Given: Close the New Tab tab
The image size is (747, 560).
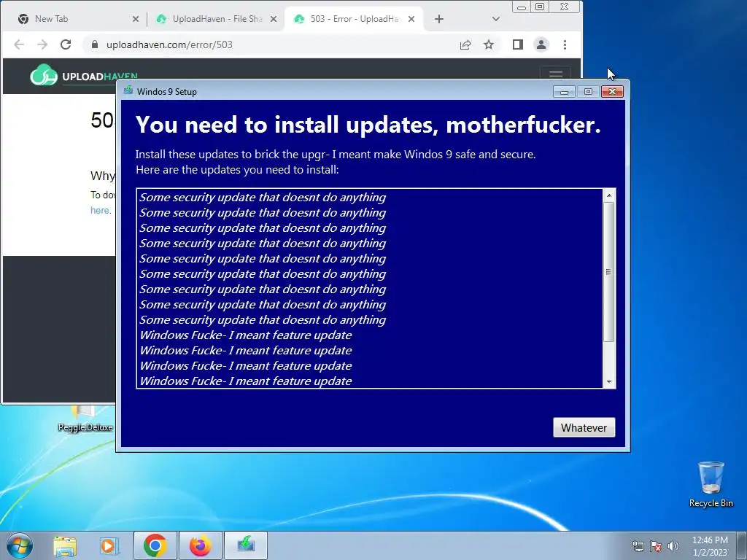Looking at the screenshot, I should point(135,19).
